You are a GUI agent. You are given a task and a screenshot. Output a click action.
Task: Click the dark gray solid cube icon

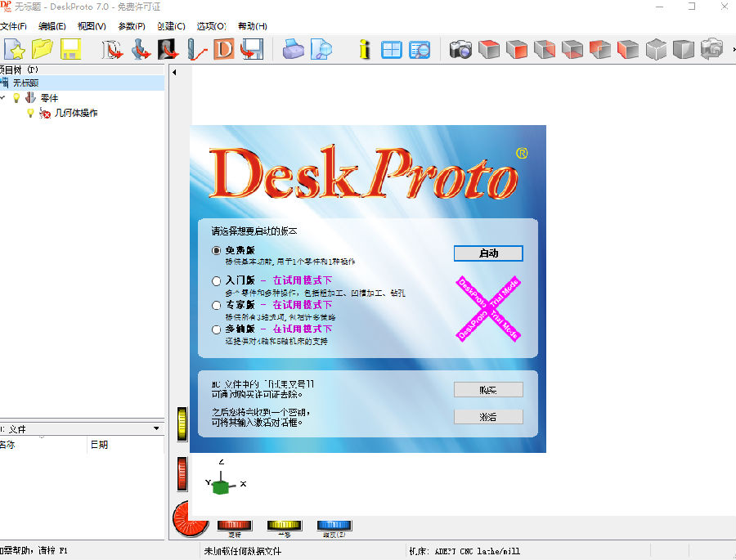click(x=684, y=49)
